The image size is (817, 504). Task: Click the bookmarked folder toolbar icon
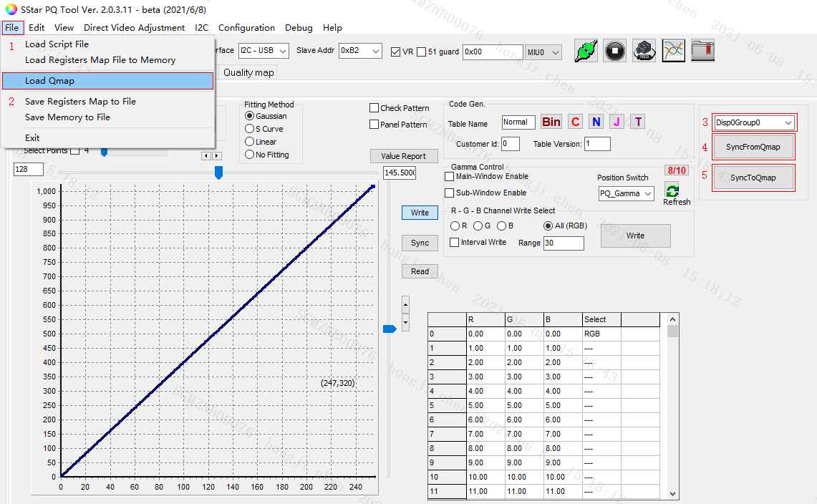702,51
